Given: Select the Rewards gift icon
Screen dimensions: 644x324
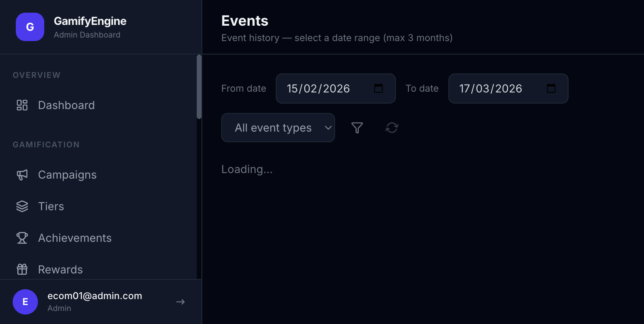Looking at the screenshot, I should click(22, 269).
